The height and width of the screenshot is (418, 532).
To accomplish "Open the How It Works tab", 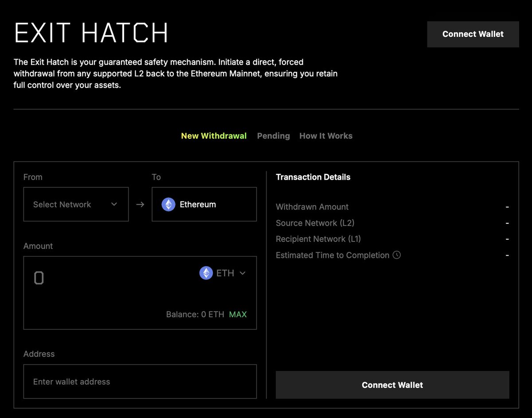I will click(x=326, y=136).
